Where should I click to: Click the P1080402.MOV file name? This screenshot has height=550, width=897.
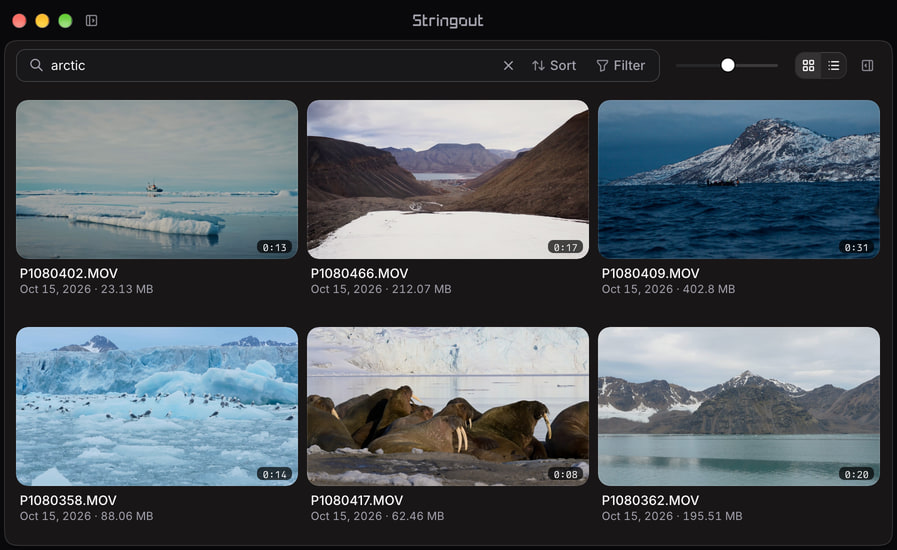(69, 274)
